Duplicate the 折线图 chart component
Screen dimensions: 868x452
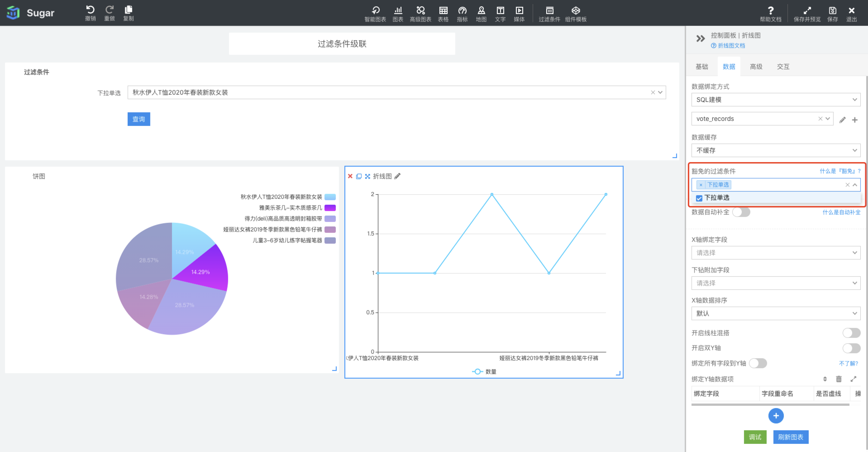coord(359,176)
